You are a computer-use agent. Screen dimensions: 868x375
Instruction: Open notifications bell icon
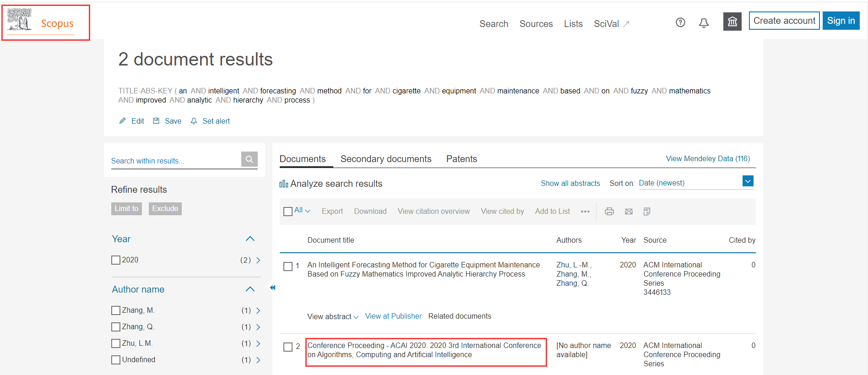click(704, 23)
